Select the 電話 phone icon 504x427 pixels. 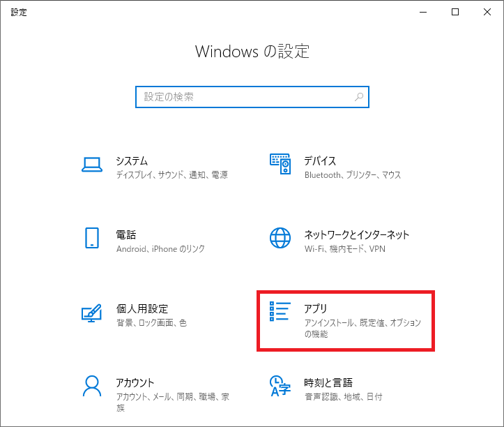pyautogui.click(x=92, y=238)
